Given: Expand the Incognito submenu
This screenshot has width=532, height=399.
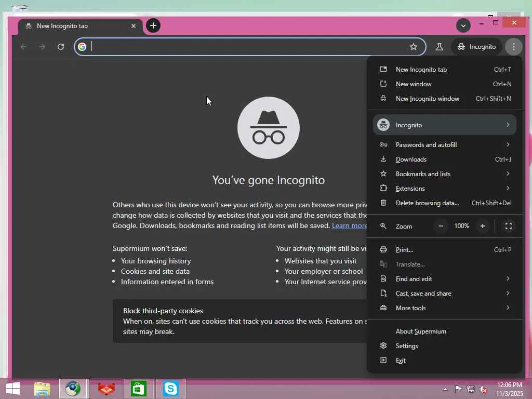Looking at the screenshot, I should 445,125.
